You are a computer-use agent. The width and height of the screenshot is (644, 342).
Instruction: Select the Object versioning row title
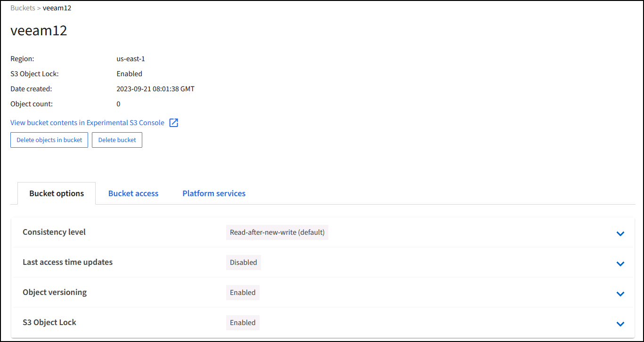click(55, 292)
